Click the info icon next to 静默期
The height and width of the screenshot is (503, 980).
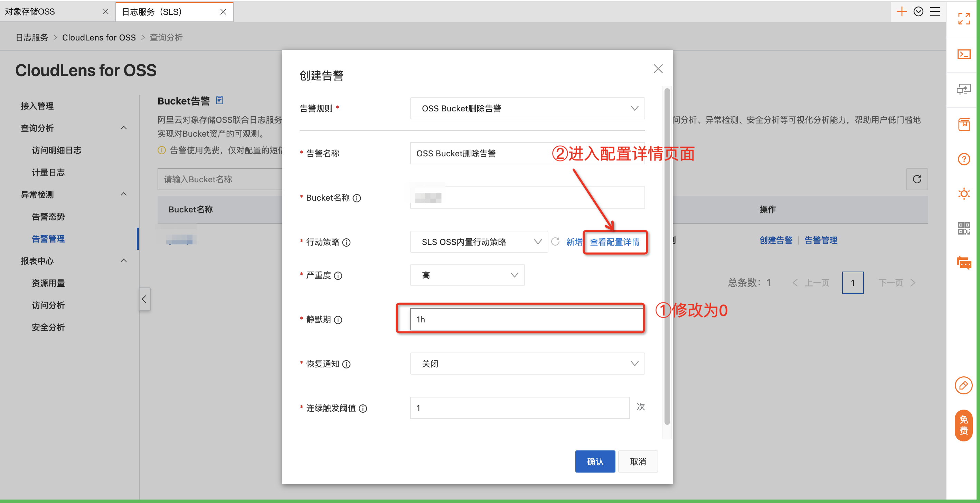click(338, 320)
